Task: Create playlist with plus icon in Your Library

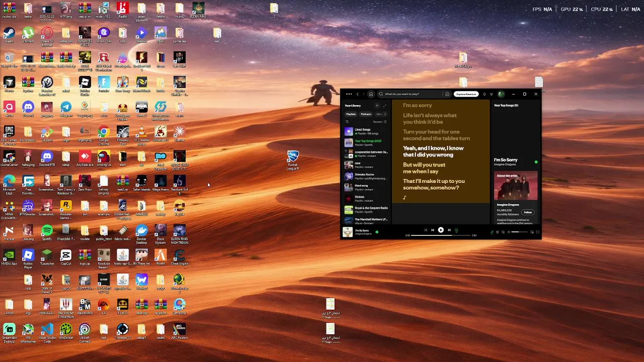Action: pyautogui.click(x=377, y=106)
